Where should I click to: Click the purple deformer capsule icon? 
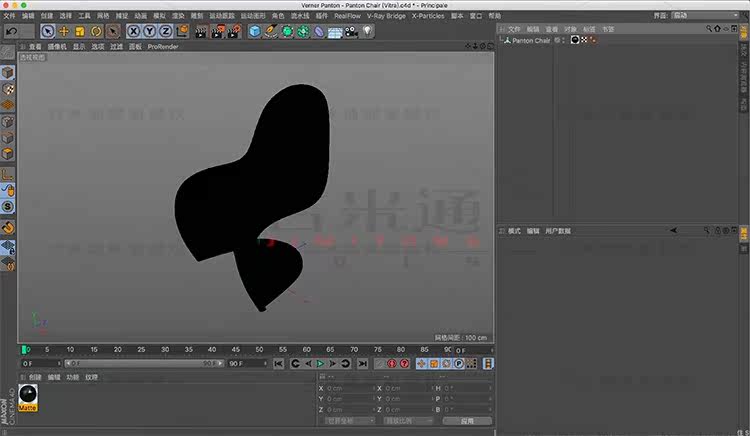click(x=319, y=32)
